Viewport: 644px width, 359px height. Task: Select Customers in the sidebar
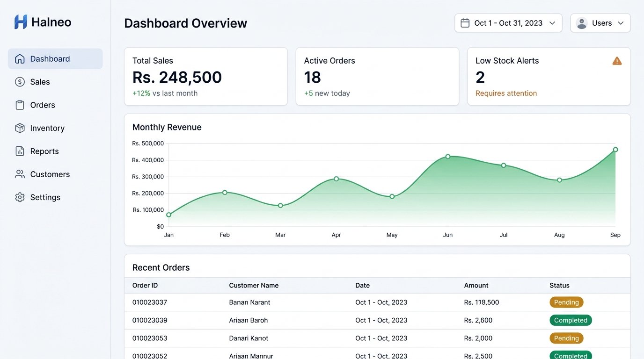55,174
